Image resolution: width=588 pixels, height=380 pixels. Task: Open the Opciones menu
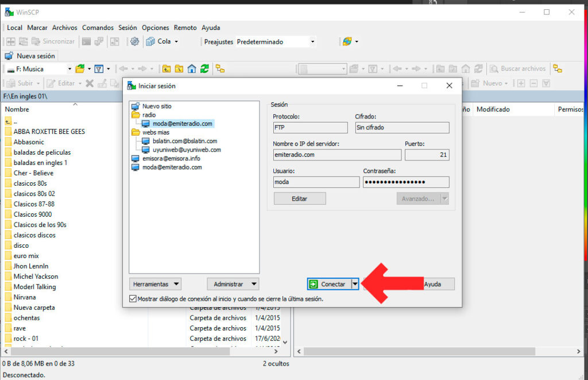click(155, 28)
